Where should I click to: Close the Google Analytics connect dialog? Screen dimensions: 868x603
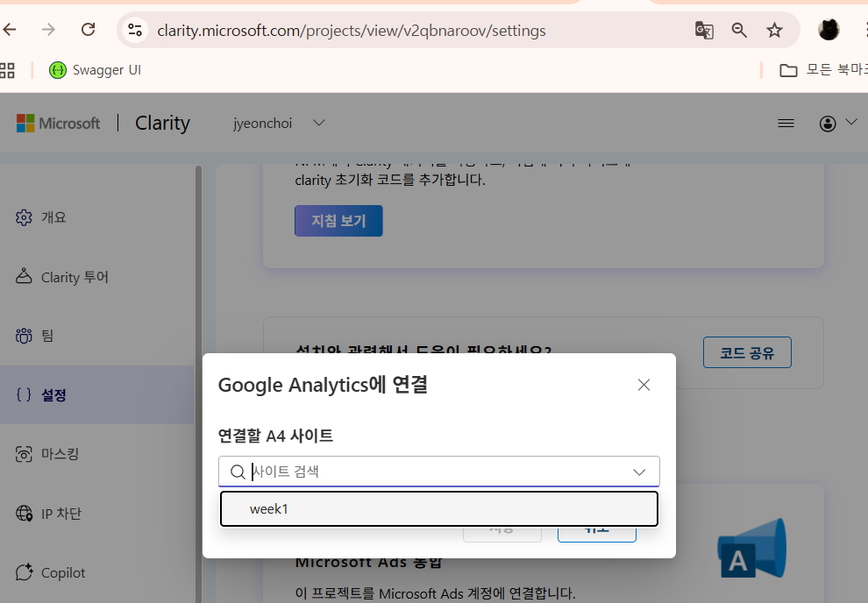coord(644,385)
